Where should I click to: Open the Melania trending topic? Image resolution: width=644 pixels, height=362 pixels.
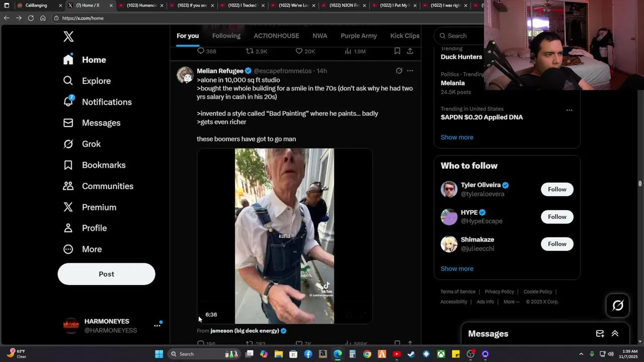(453, 83)
